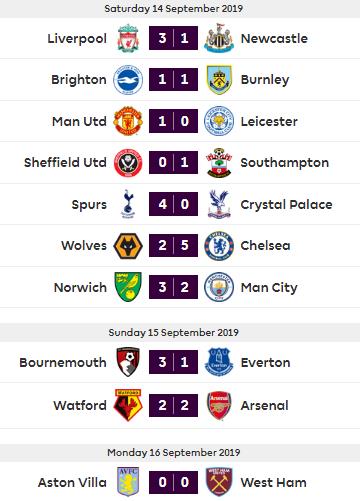Click the Liverpool club crest
The height and width of the screenshot is (501, 360).
coord(128,38)
